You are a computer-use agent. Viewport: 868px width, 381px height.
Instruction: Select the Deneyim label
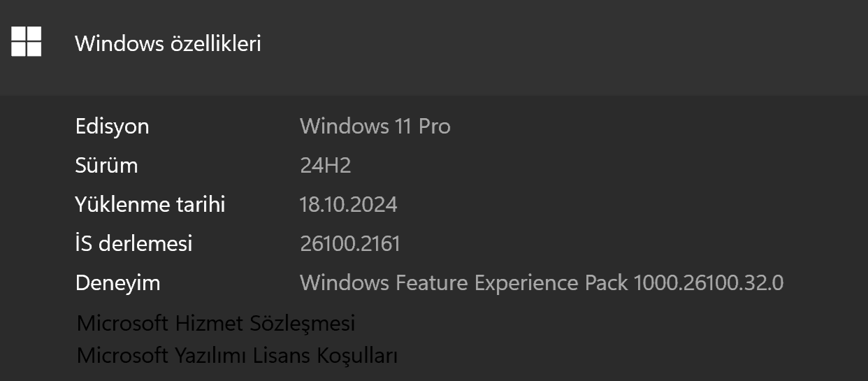tap(117, 283)
